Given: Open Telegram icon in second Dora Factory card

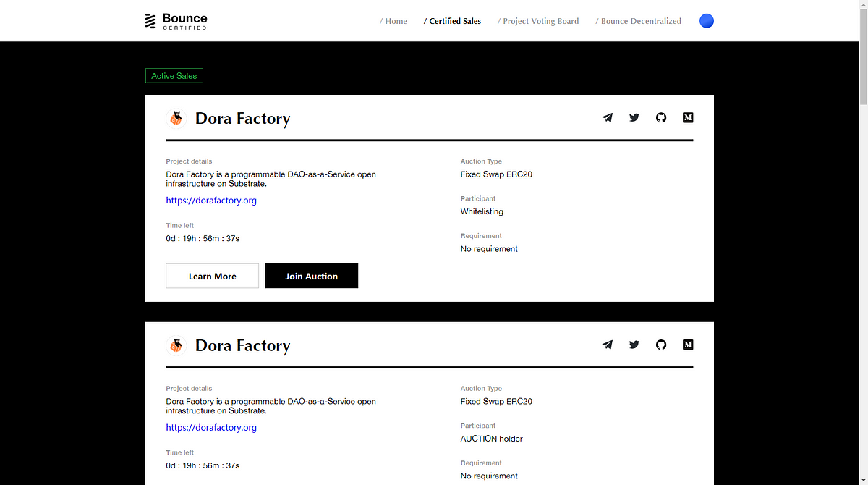Looking at the screenshot, I should pyautogui.click(x=608, y=345).
